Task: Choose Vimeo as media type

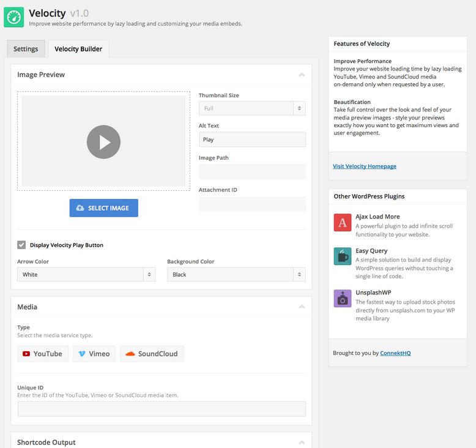Action: 94,354
